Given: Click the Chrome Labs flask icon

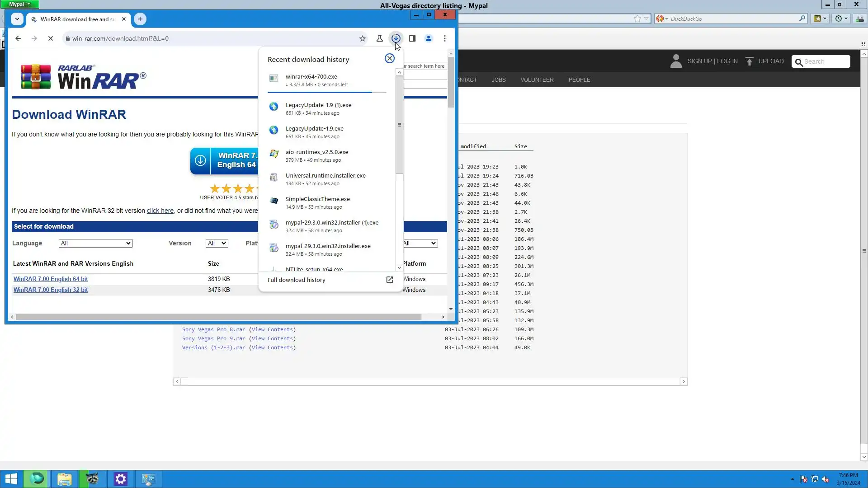Looking at the screenshot, I should coord(379,38).
